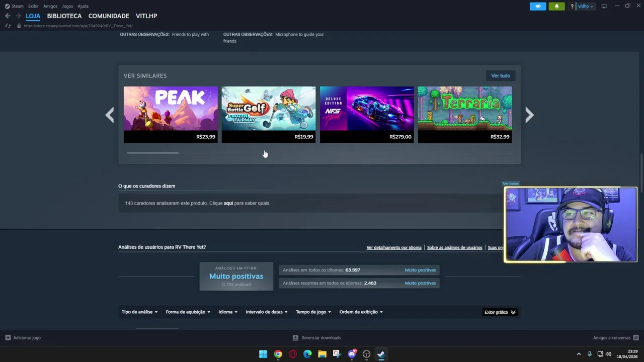The height and width of the screenshot is (362, 644).
Task: Expand the vitlhp account dropdown
Action: tap(586, 6)
